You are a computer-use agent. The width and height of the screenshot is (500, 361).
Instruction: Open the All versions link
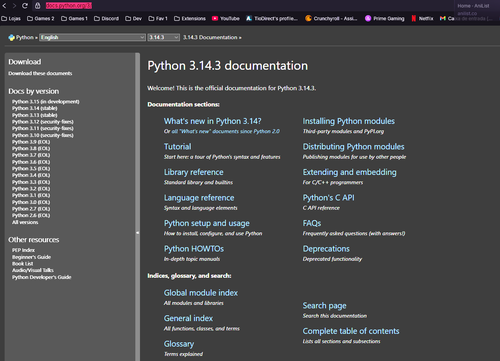tap(25, 222)
